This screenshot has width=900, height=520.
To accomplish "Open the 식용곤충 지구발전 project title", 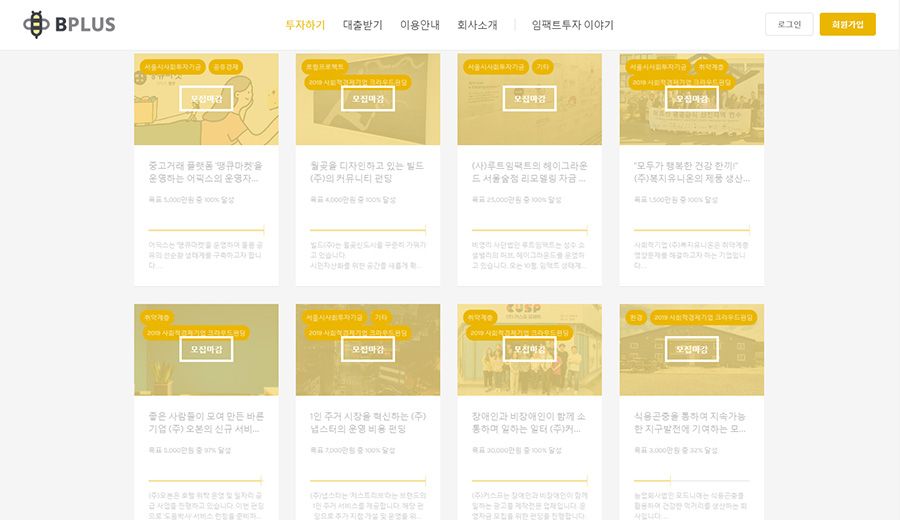I will coord(691,421).
